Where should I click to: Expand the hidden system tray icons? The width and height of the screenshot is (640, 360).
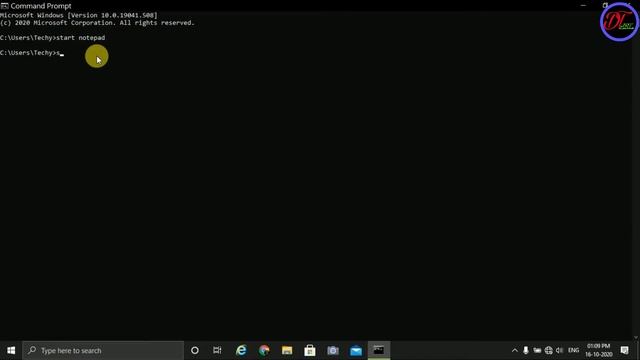point(515,350)
